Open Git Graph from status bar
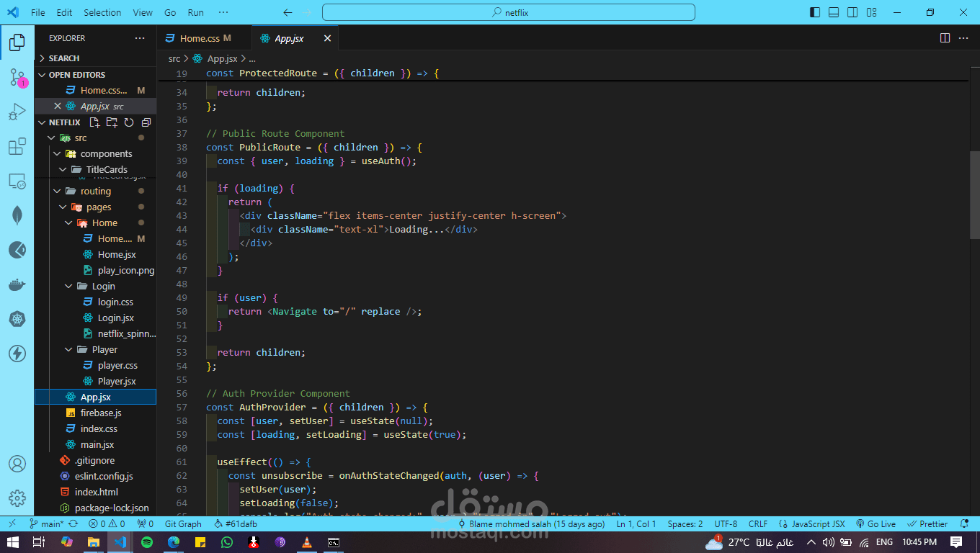 (x=183, y=524)
